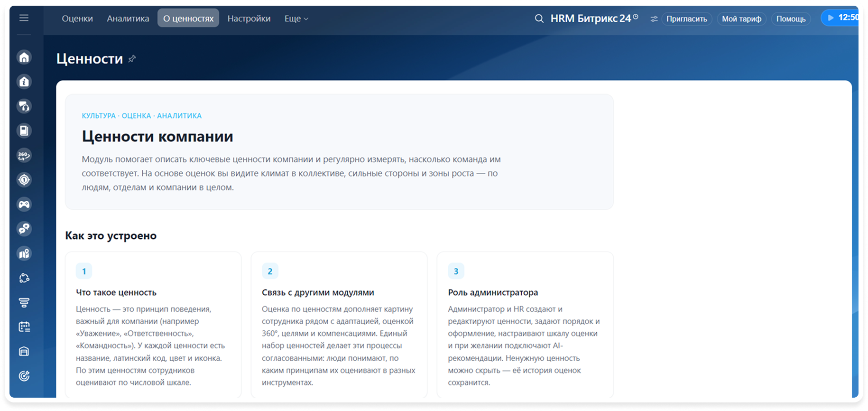Open the bottom target-arrow sidebar icon
The image size is (868, 411).
24,376
